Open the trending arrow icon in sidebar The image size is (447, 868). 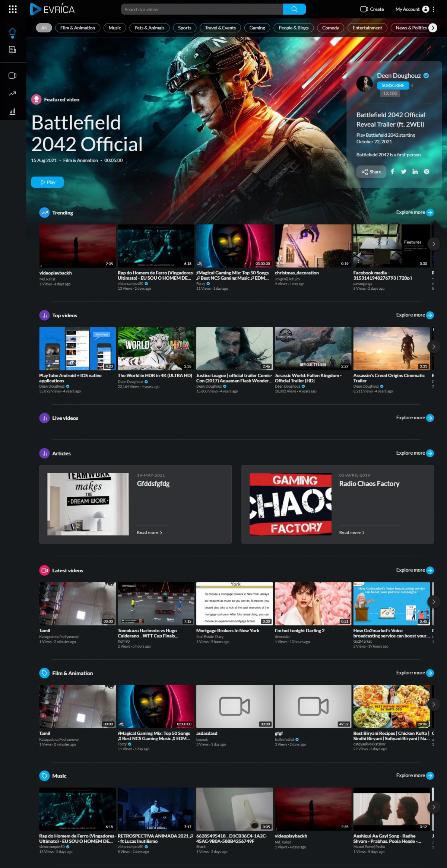[12, 93]
